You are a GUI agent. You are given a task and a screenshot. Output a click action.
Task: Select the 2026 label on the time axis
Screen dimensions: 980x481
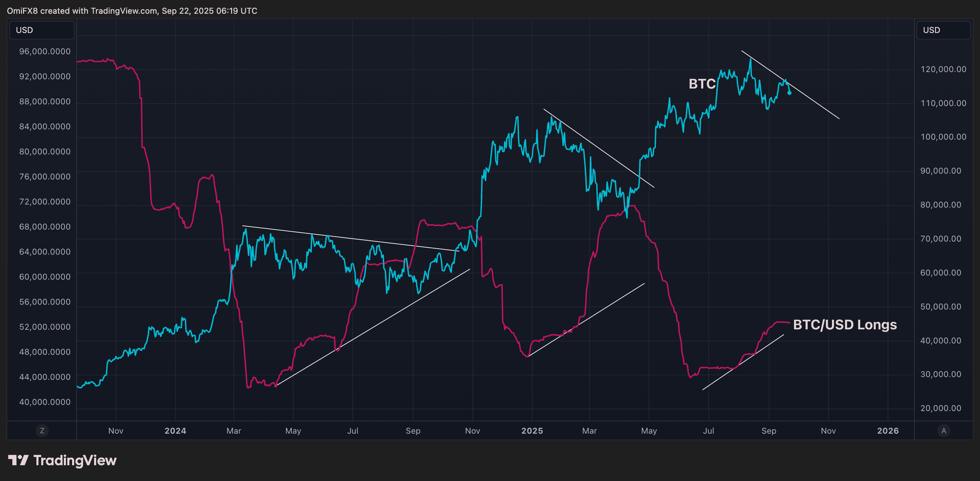(888, 431)
